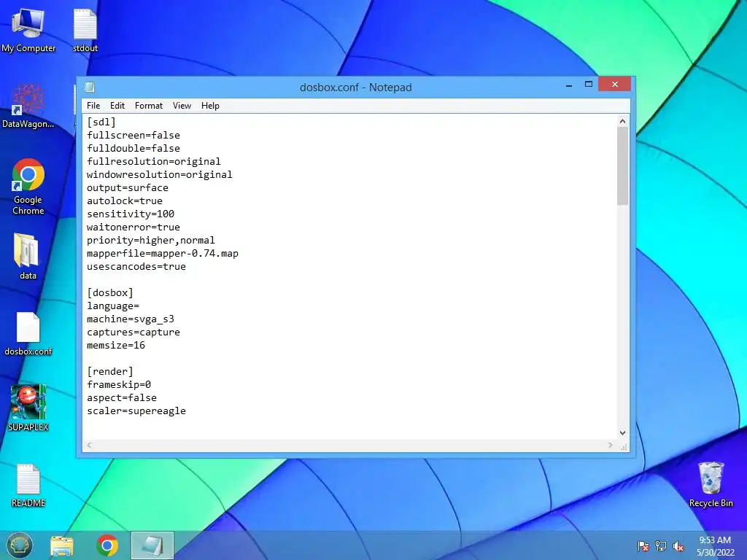Open the Format menu
The image size is (747, 560).
pyautogui.click(x=149, y=106)
